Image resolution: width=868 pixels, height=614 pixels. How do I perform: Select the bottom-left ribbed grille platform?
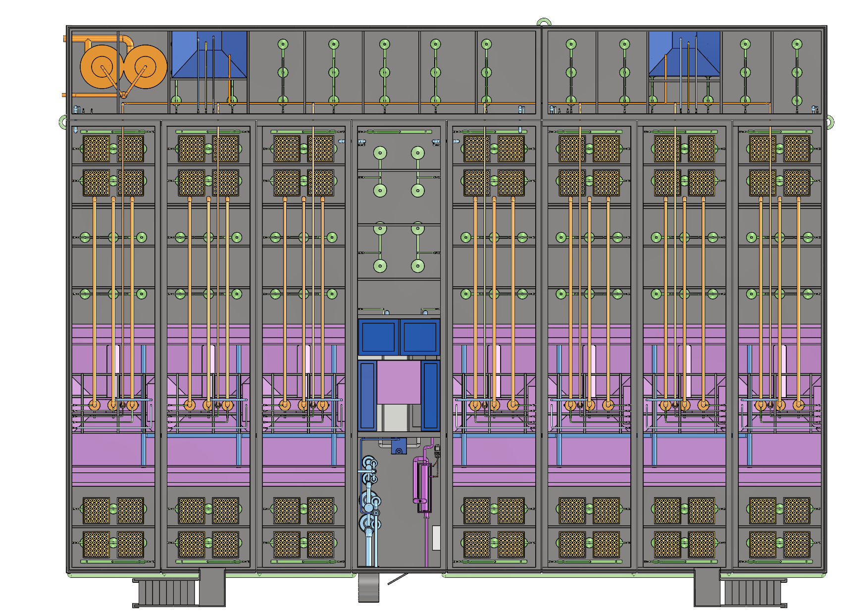pyautogui.click(x=166, y=592)
